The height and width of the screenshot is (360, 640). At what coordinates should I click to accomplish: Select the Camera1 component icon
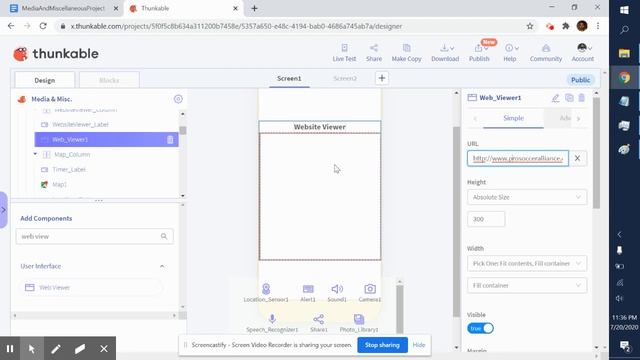click(370, 293)
